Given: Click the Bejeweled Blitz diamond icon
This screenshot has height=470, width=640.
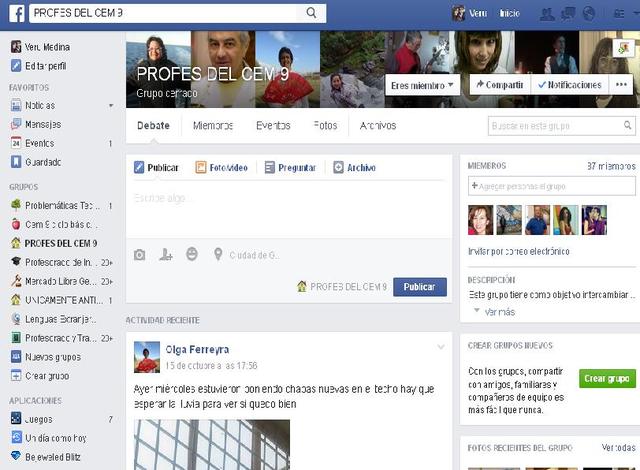Looking at the screenshot, I should 16,456.
